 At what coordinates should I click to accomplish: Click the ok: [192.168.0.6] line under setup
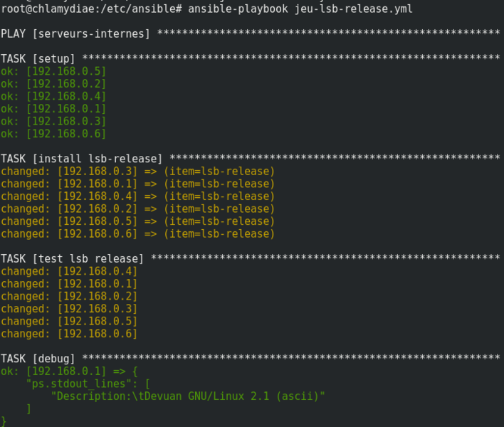53,134
